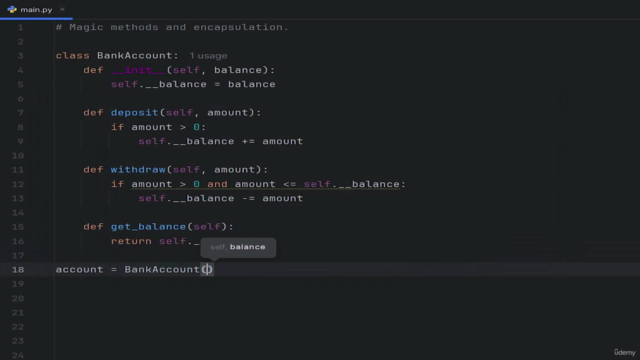Click line number 15 in the gutter
The width and height of the screenshot is (640, 360).
pyautogui.click(x=18, y=227)
